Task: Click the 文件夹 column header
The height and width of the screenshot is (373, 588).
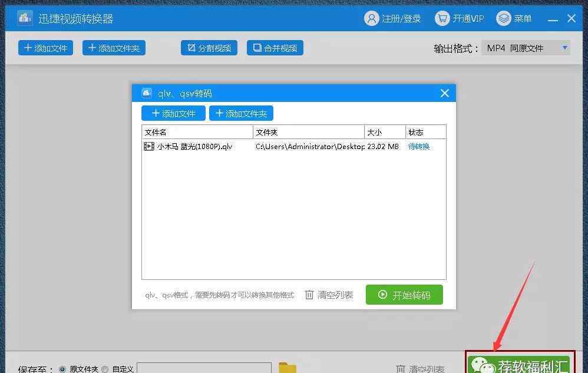Action: coord(309,132)
